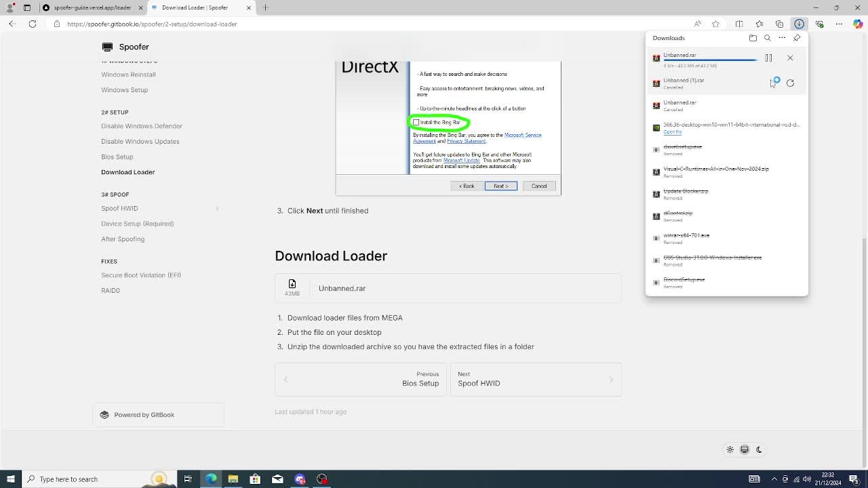Open the downloads folder icon in Downloads panel
Viewport: 868px width, 488px height.
[753, 38]
